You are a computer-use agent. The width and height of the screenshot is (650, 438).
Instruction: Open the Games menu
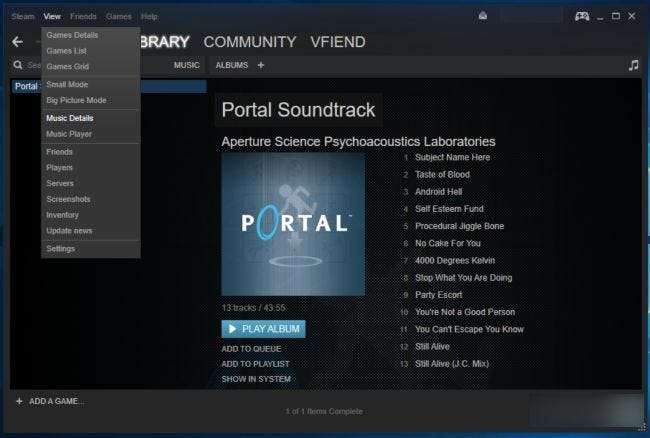(x=119, y=17)
